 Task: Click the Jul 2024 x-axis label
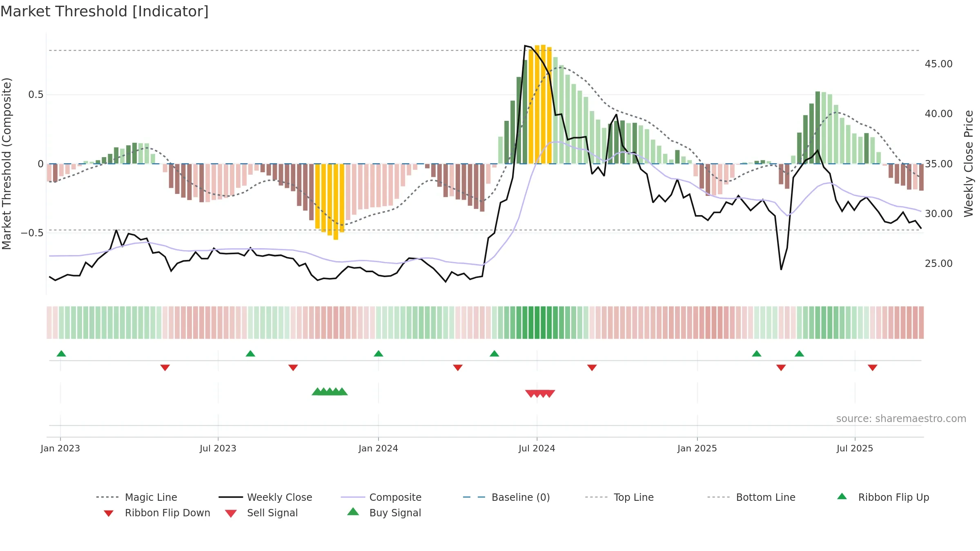coord(537,448)
